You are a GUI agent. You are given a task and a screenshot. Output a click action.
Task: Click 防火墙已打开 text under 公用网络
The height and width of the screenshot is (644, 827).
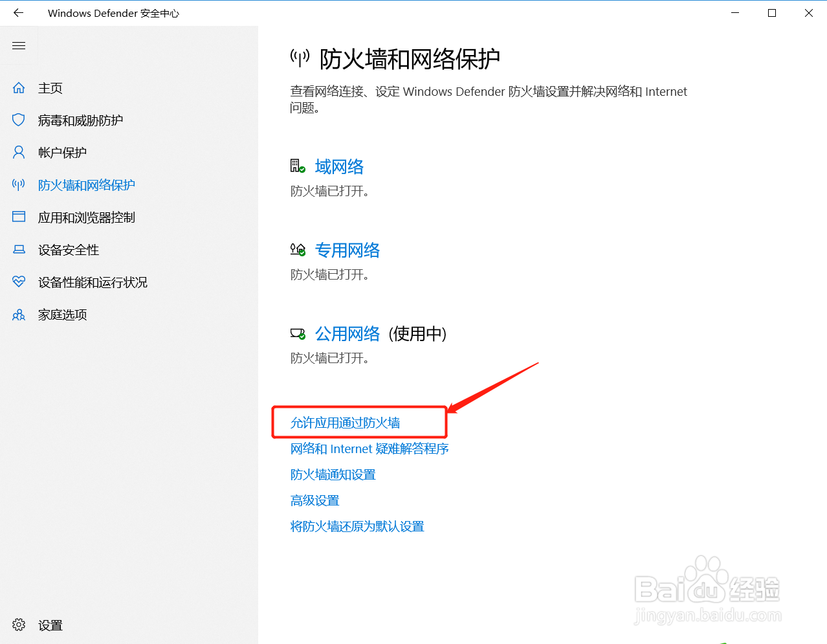click(x=329, y=359)
